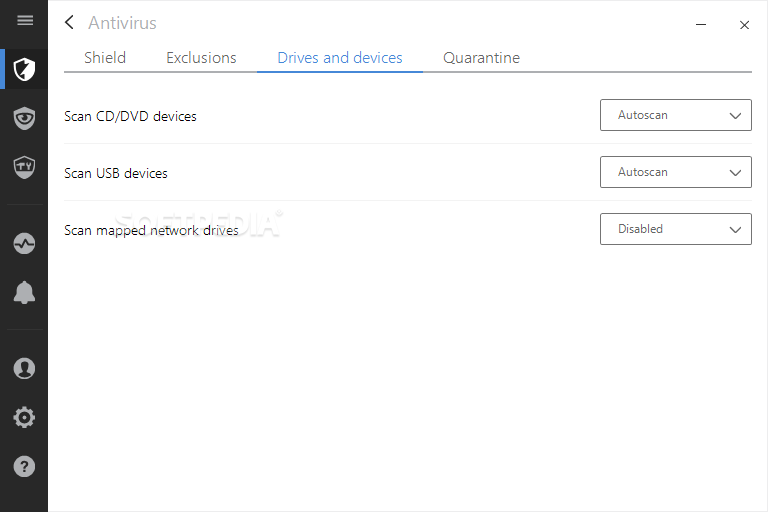
Task: Show notifications via bell icon
Action: (24, 292)
